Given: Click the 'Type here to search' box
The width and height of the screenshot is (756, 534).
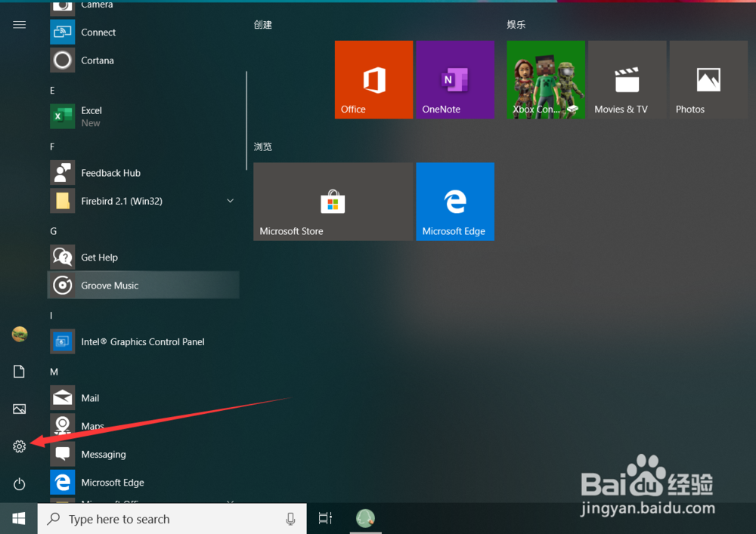Looking at the screenshot, I should [x=172, y=519].
